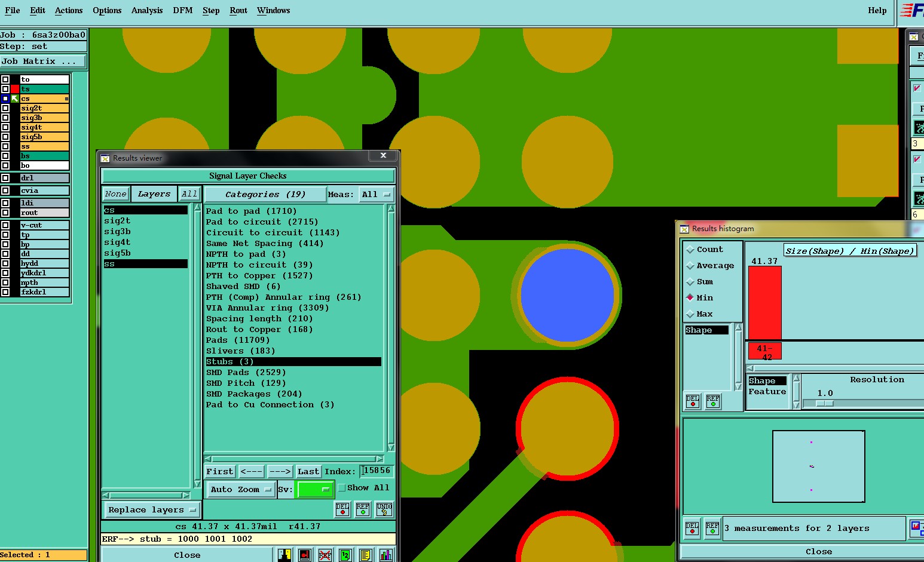Enable the Show All checkbox
The image size is (924, 562).
click(x=342, y=488)
